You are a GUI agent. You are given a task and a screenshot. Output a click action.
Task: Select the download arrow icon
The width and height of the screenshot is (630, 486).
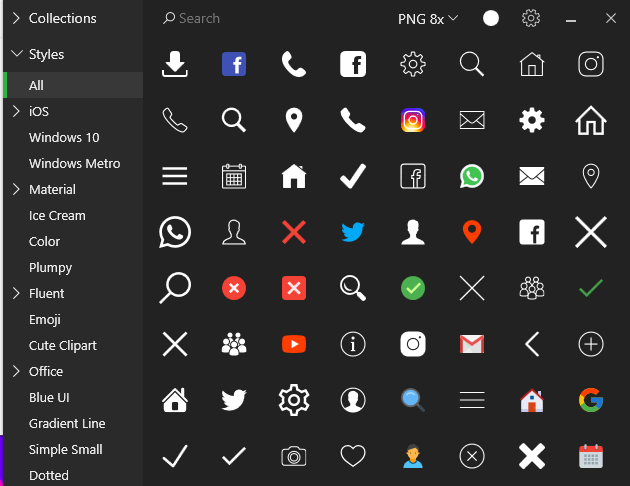[175, 64]
